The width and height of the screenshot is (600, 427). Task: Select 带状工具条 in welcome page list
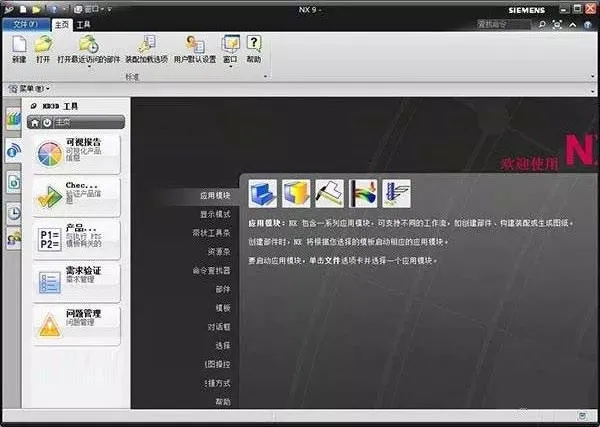pyautogui.click(x=211, y=233)
